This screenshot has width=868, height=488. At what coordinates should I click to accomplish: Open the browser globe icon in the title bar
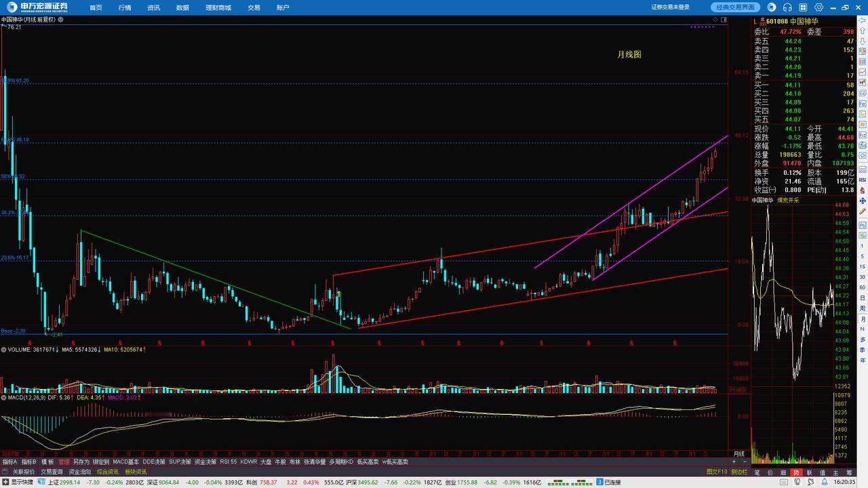click(x=771, y=7)
